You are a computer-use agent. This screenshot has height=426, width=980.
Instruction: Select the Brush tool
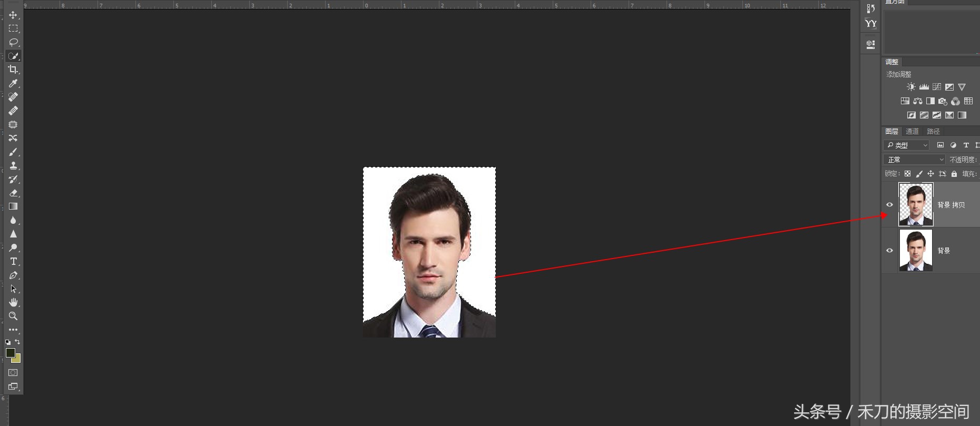pos(13,152)
